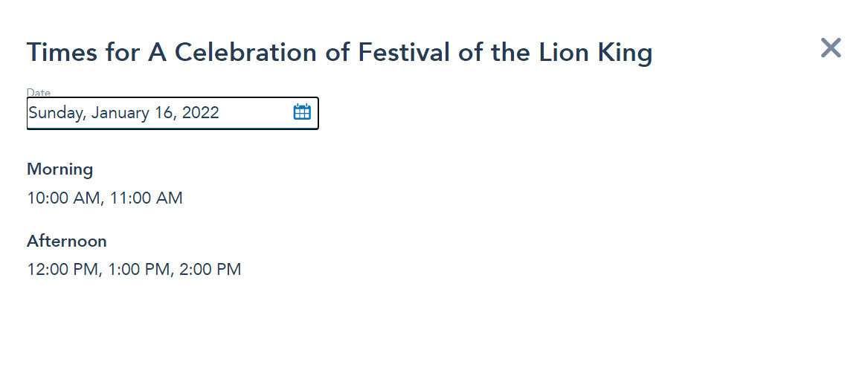868x376 pixels.
Task: Close the show times dialog
Action: click(831, 48)
